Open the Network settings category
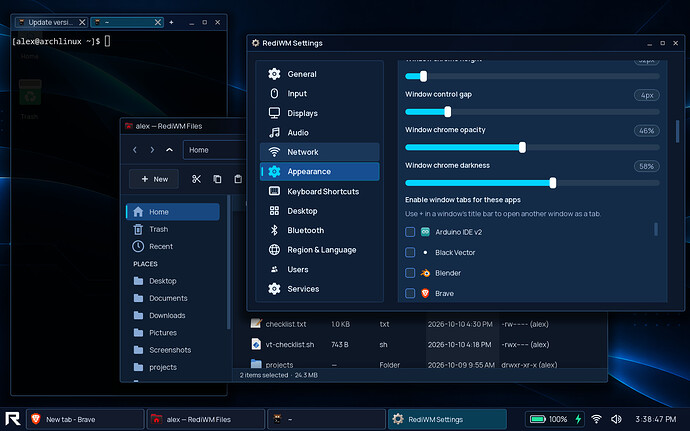This screenshot has height=431, width=690. [319, 152]
